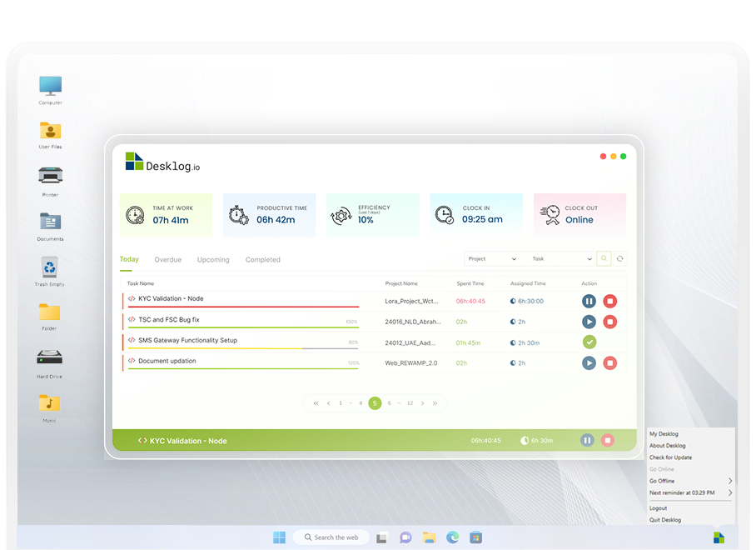Screen dimensions: 756x550
Task: Click Logout in the tray menu
Action: (659, 507)
